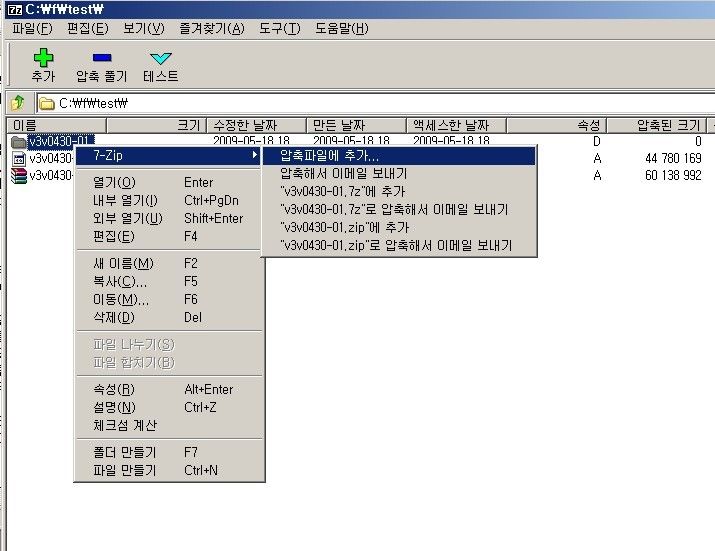Select 속성(R) properties entry

coord(169,390)
